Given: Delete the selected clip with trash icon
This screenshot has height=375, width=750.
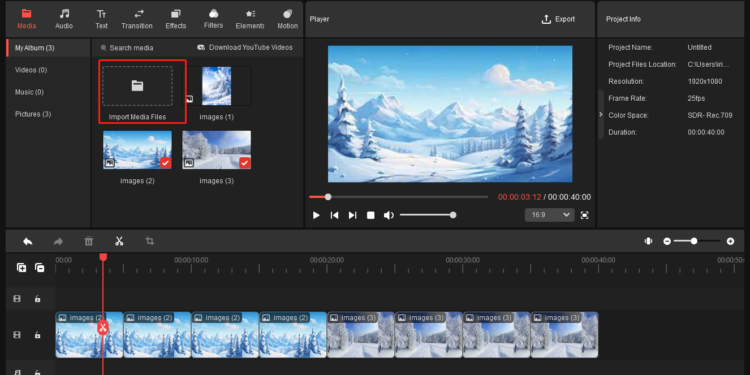Looking at the screenshot, I should (89, 242).
